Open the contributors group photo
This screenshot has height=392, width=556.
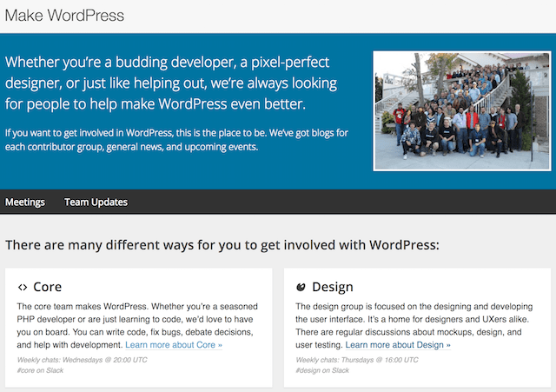pyautogui.click(x=462, y=111)
